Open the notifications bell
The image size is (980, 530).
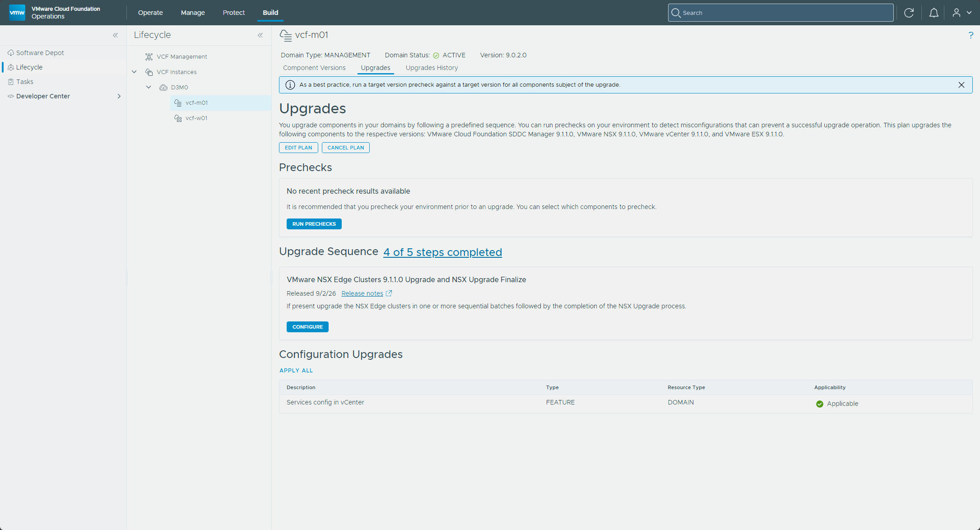[x=934, y=13]
